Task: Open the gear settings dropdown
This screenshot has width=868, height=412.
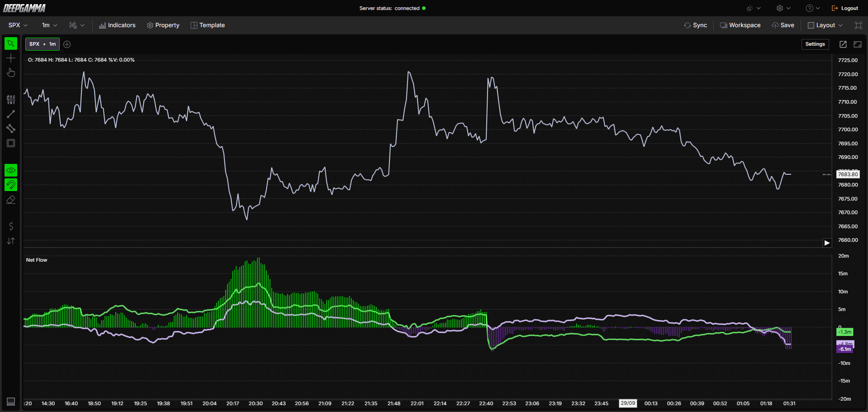Action: (x=783, y=8)
